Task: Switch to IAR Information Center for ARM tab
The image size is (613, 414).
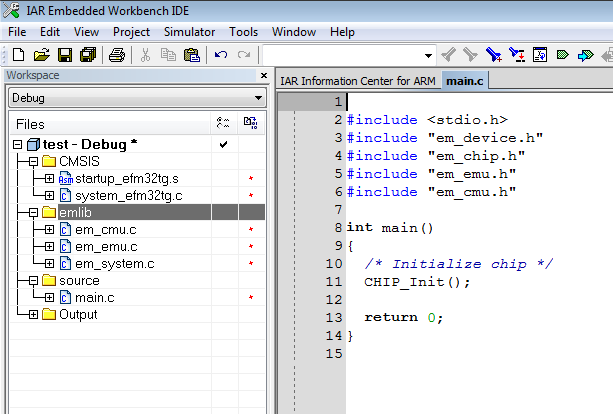Action: tap(358, 81)
